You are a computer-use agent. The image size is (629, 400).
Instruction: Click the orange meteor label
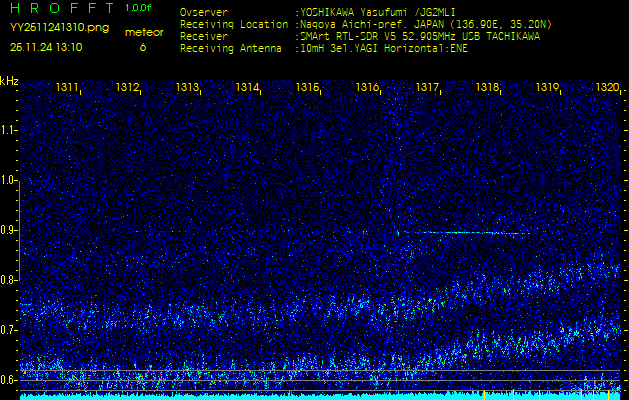[143, 32]
